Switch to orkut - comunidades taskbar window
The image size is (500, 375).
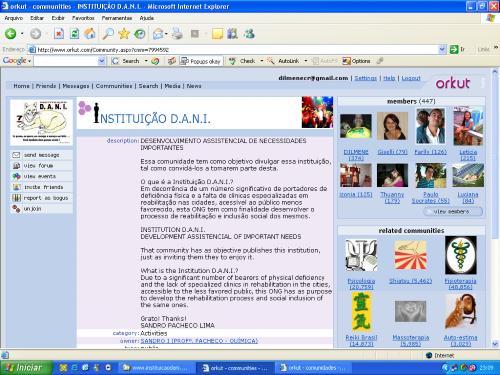pyautogui.click(x=312, y=368)
